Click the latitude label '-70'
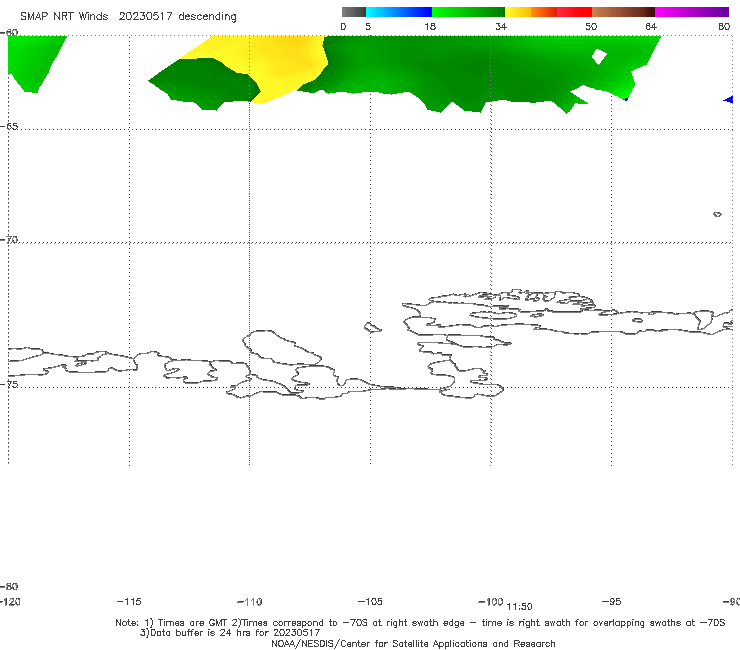Viewport: 740px width, 650px height. pyautogui.click(x=9, y=240)
